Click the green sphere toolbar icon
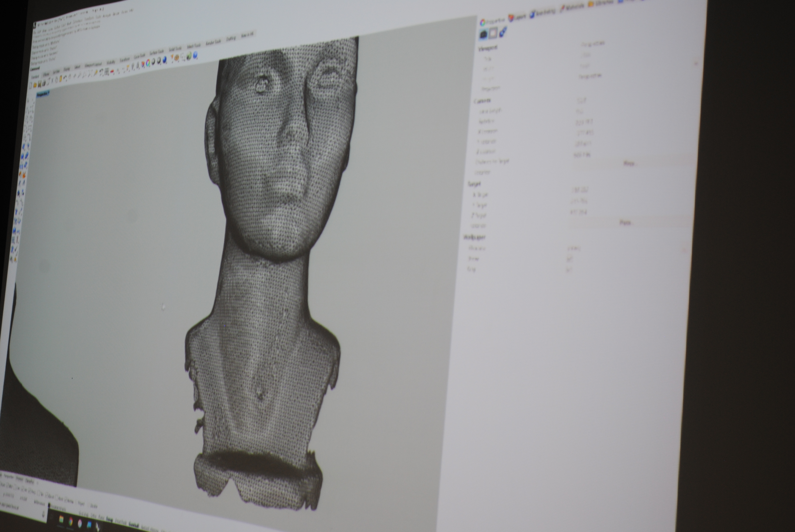Image resolution: width=795 pixels, height=532 pixels. coord(189,57)
